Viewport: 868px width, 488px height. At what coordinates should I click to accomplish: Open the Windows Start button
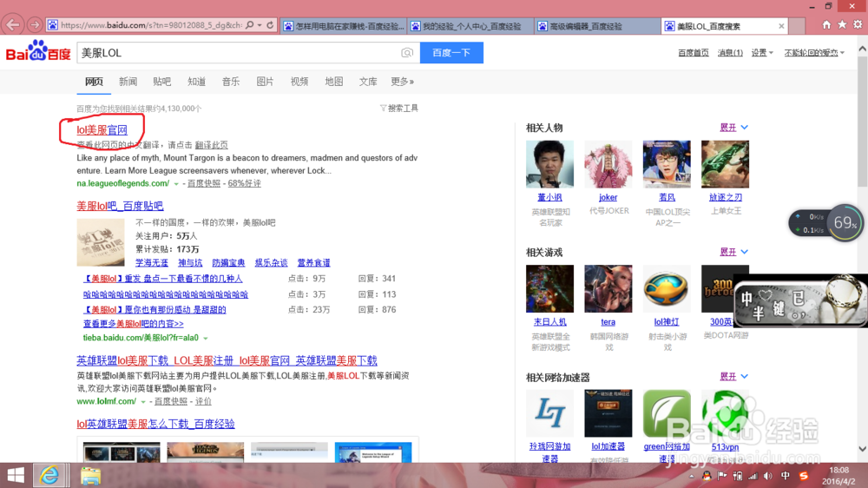(16, 475)
